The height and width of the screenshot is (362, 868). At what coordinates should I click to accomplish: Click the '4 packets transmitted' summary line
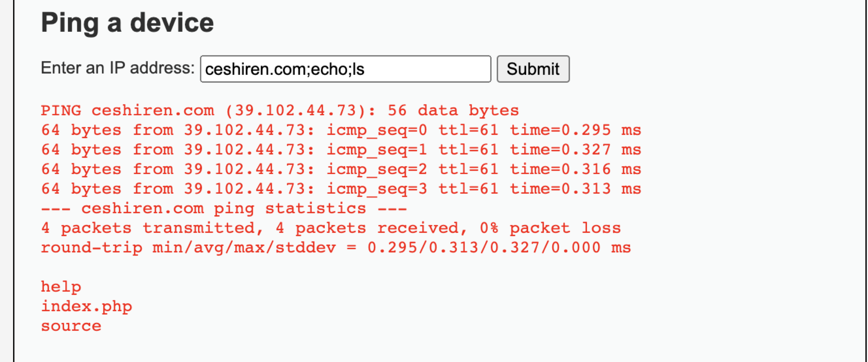coord(331,228)
